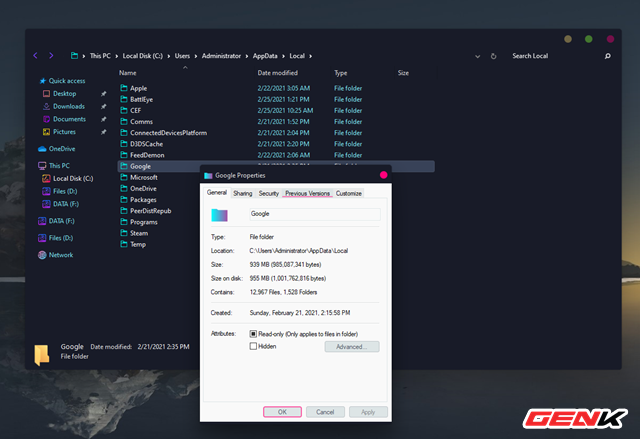Open Files (D:) under This PC
The width and height of the screenshot is (640, 439).
pos(65,191)
